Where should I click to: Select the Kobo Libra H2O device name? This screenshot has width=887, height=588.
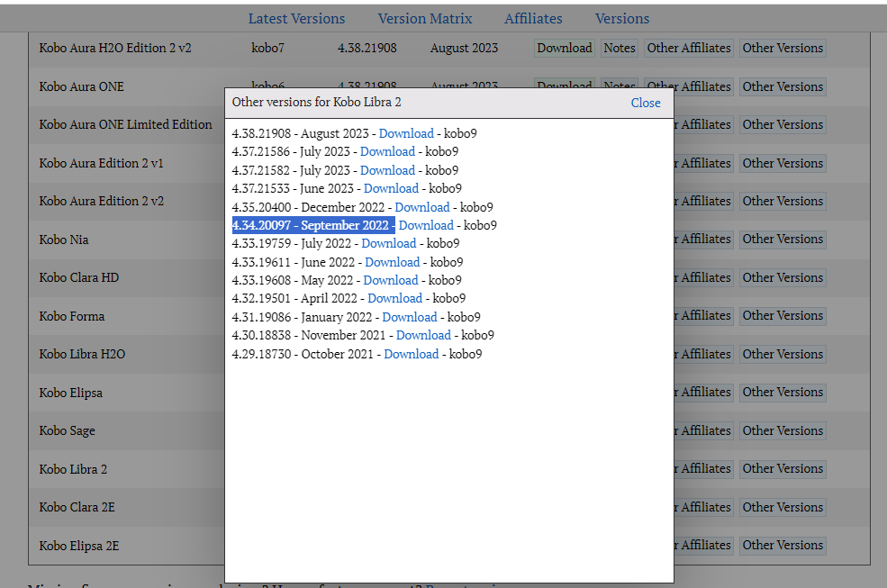[x=82, y=354]
